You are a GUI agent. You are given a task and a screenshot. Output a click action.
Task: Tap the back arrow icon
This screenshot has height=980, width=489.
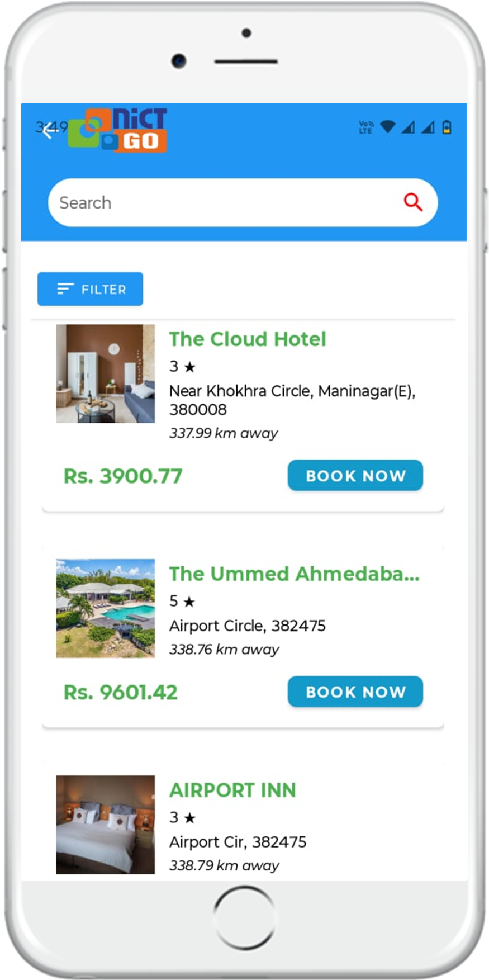tap(49, 130)
